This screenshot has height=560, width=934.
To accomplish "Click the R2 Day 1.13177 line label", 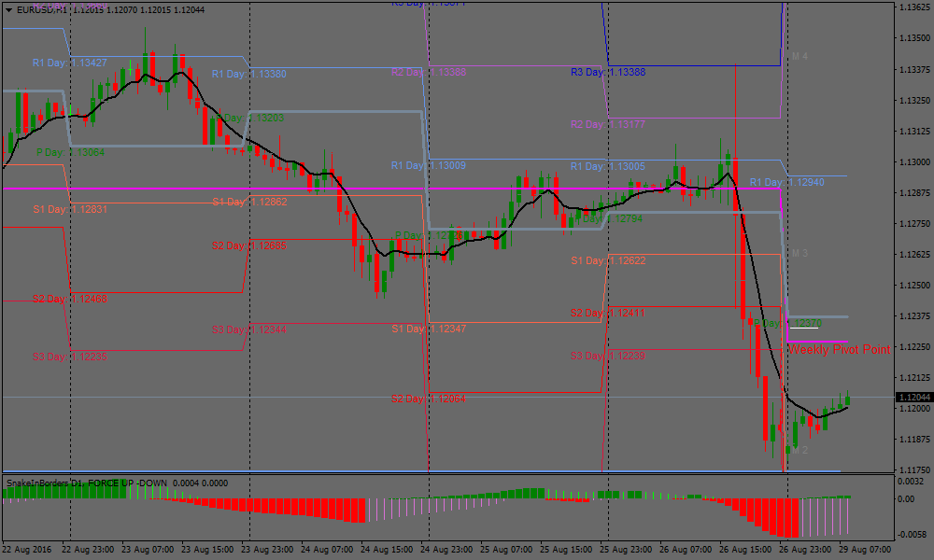I will pyautogui.click(x=607, y=124).
